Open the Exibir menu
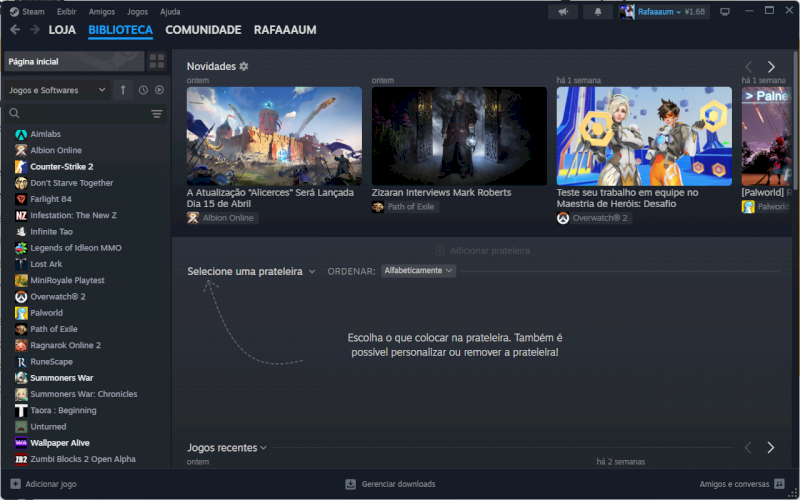 [x=66, y=12]
